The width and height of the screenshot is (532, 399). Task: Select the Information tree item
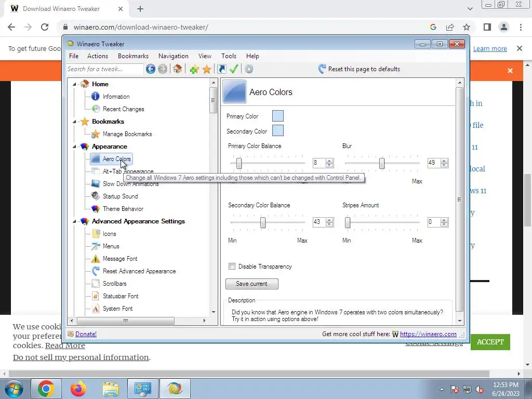116,97
